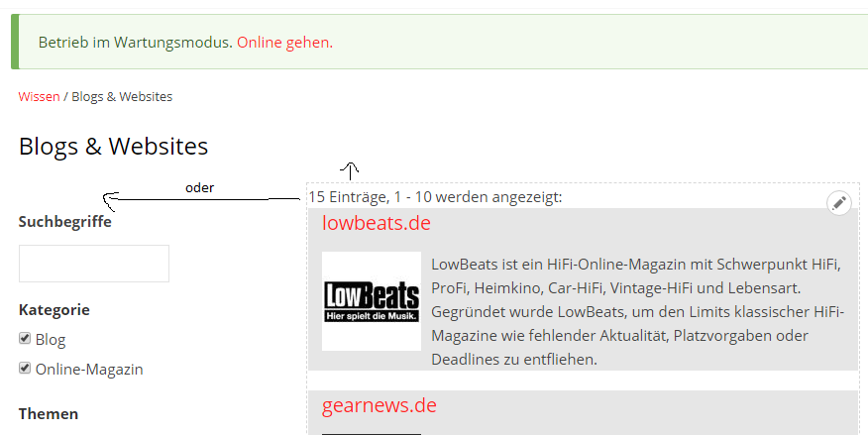Click the 'Online gehen' link
The width and height of the screenshot is (868, 435).
pyautogui.click(x=283, y=43)
